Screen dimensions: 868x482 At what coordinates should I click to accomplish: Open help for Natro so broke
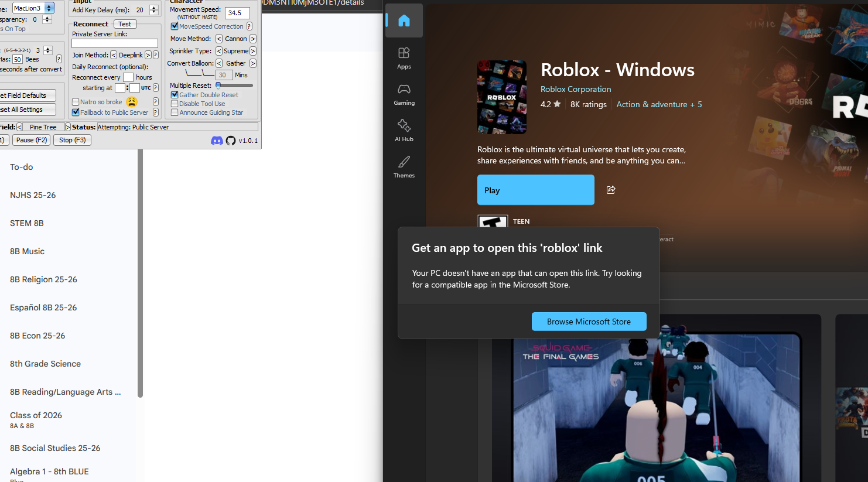[155, 102]
